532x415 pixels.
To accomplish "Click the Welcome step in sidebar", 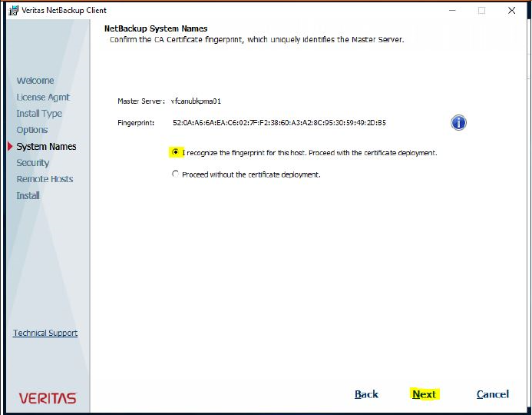I will coord(35,81).
